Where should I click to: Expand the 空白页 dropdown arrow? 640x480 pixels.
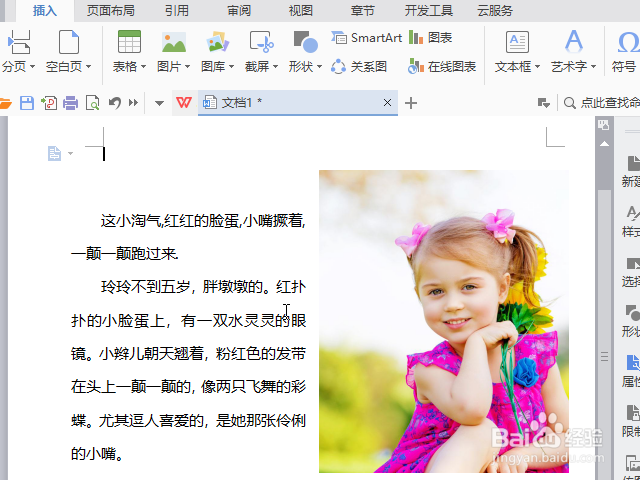point(88,67)
